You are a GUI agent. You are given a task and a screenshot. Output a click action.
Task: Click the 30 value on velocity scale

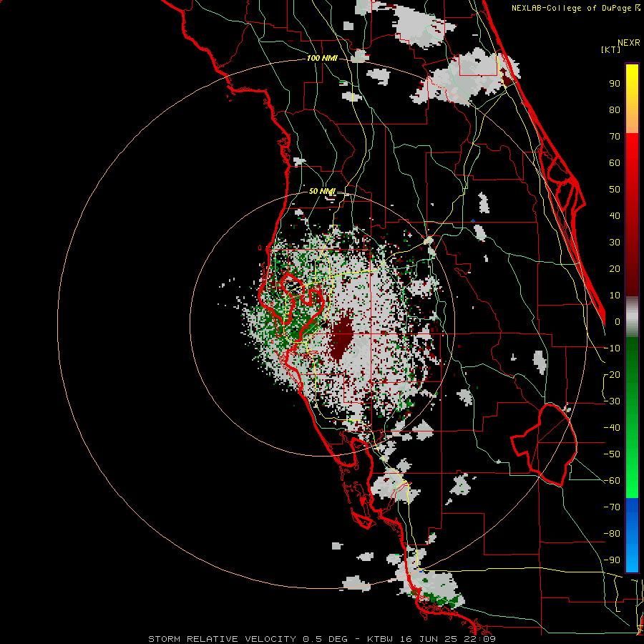615,243
